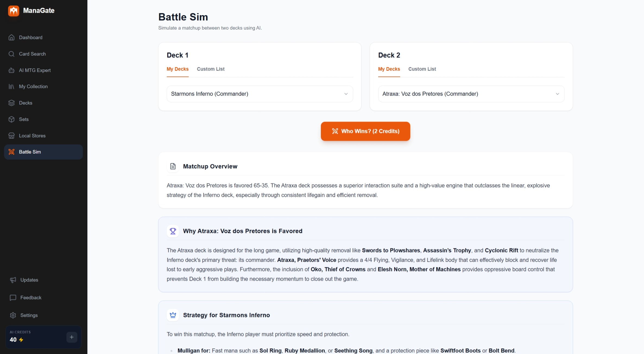Open AI MTG Expert via the robot icon
Viewport: 644px width, 354px height.
coord(11,70)
